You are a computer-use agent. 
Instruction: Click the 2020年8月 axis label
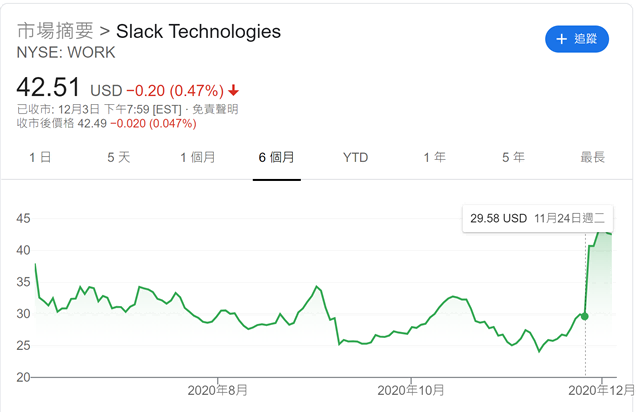[217, 390]
